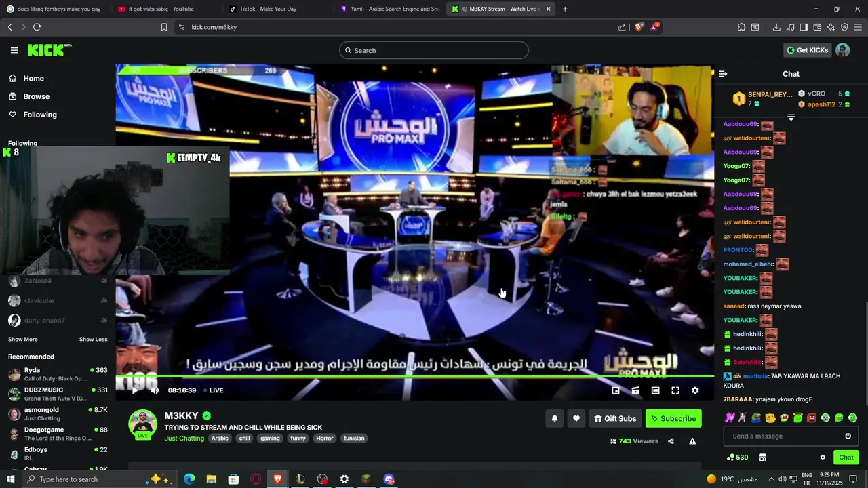This screenshot has width=868, height=488.
Task: Open a new browser tab
Action: click(565, 9)
